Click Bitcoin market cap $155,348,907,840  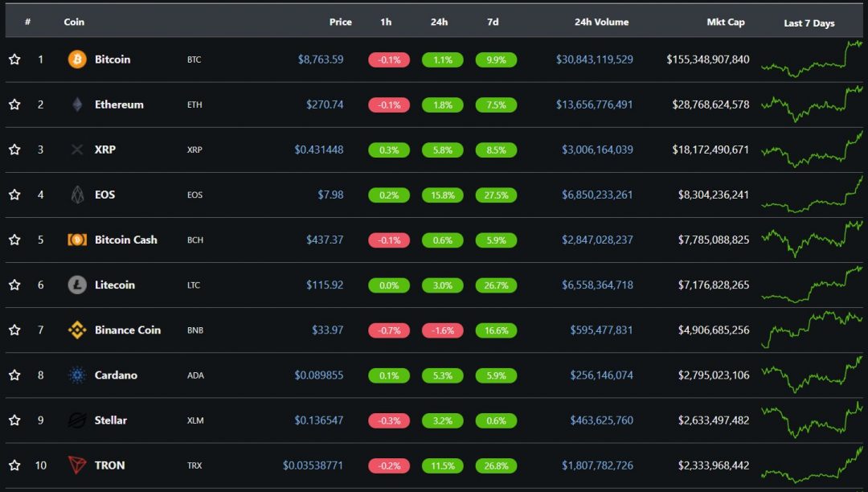[x=708, y=59]
